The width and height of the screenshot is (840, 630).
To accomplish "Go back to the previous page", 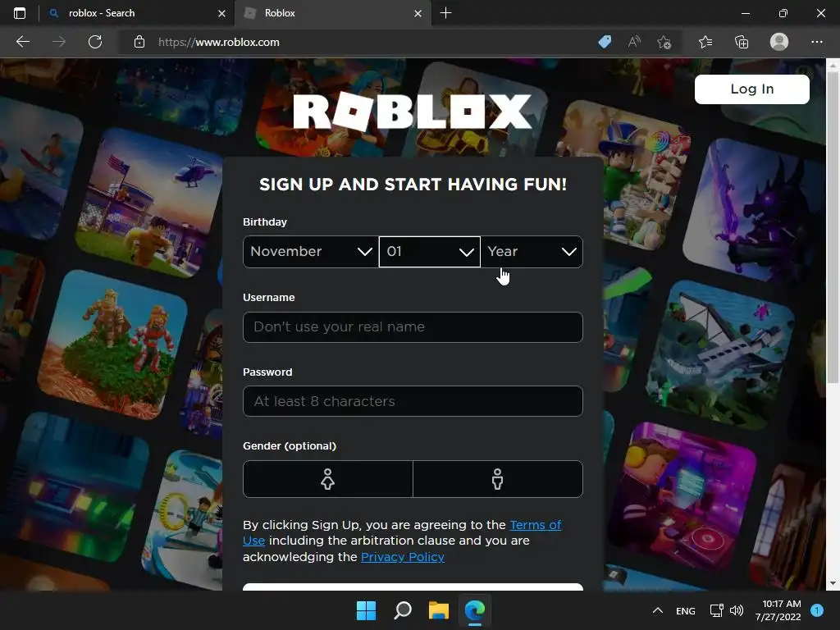I will tap(23, 42).
